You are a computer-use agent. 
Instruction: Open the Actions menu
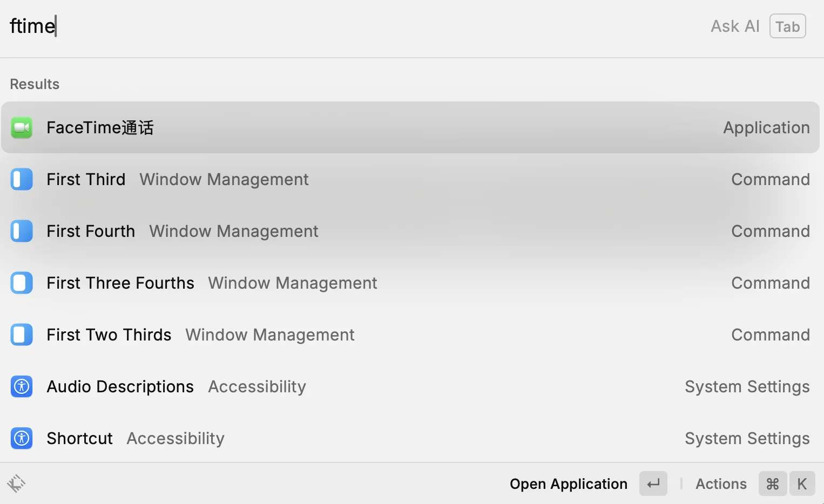point(721,484)
